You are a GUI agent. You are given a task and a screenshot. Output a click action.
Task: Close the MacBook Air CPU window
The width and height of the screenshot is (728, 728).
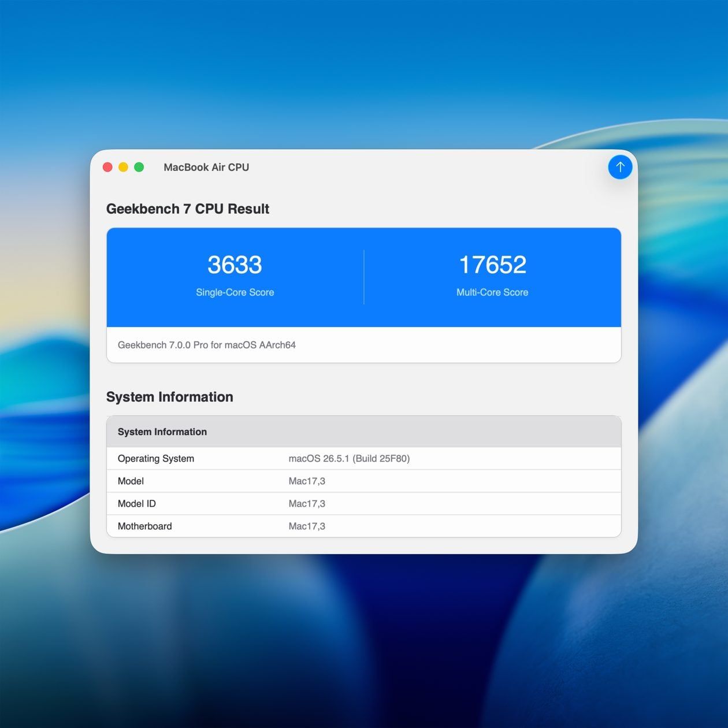click(x=107, y=167)
